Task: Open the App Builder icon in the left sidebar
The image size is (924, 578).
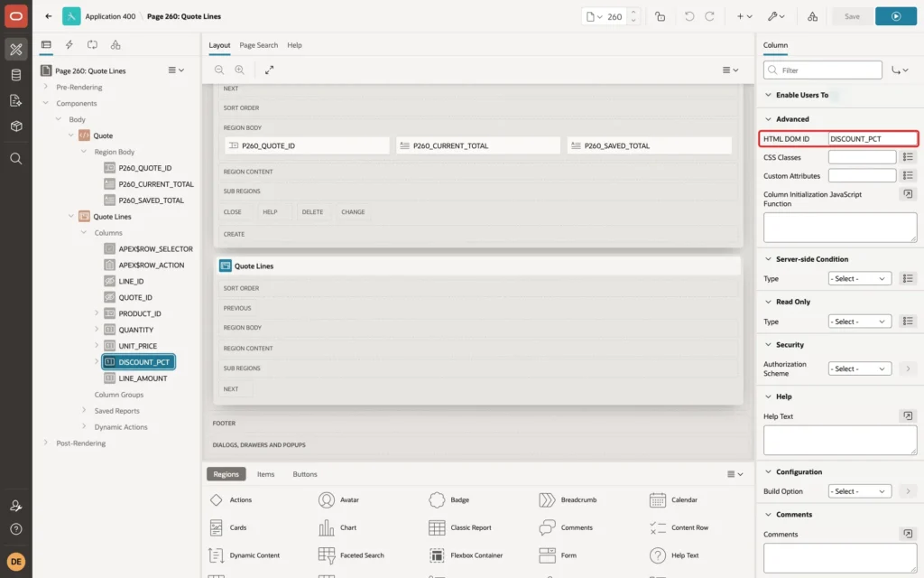Action: 16,49
